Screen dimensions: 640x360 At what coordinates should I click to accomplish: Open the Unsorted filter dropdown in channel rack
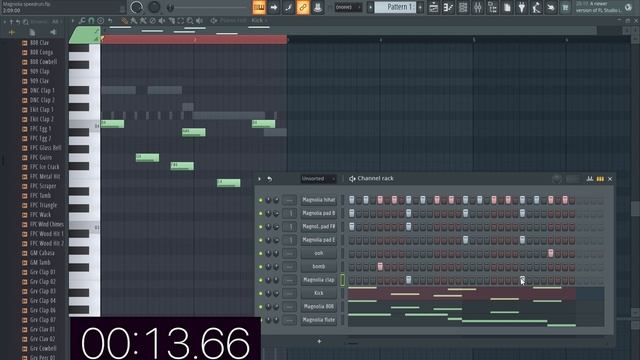coord(318,179)
